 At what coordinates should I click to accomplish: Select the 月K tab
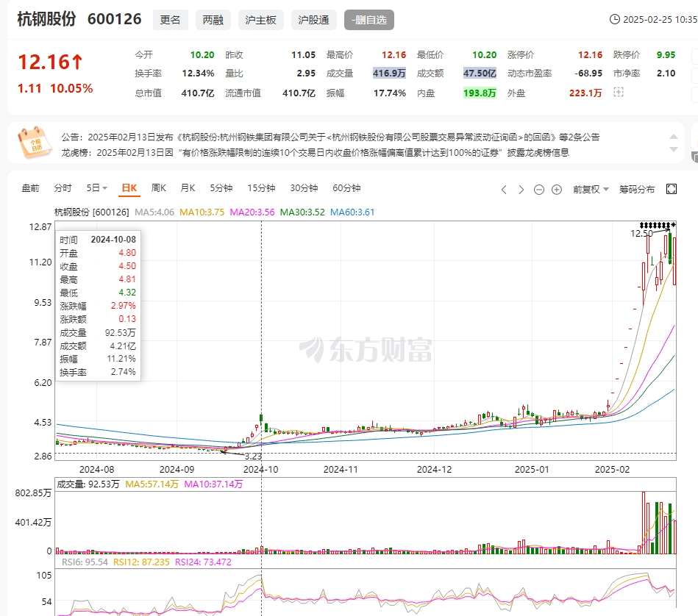(x=188, y=188)
